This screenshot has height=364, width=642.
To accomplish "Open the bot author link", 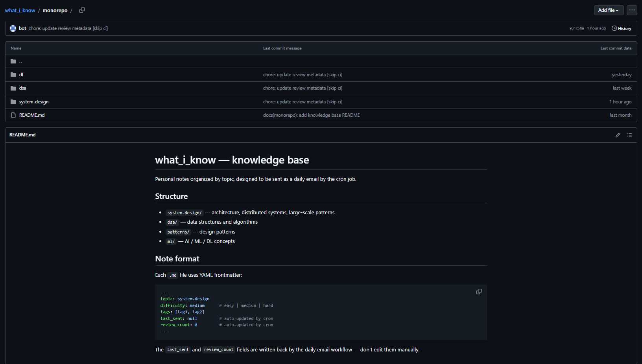I will [x=22, y=28].
